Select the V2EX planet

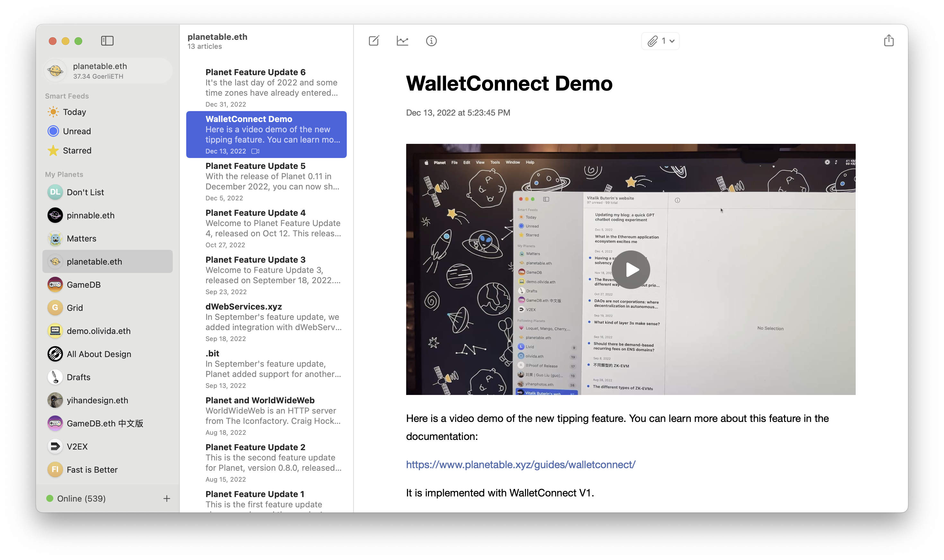[108, 446]
